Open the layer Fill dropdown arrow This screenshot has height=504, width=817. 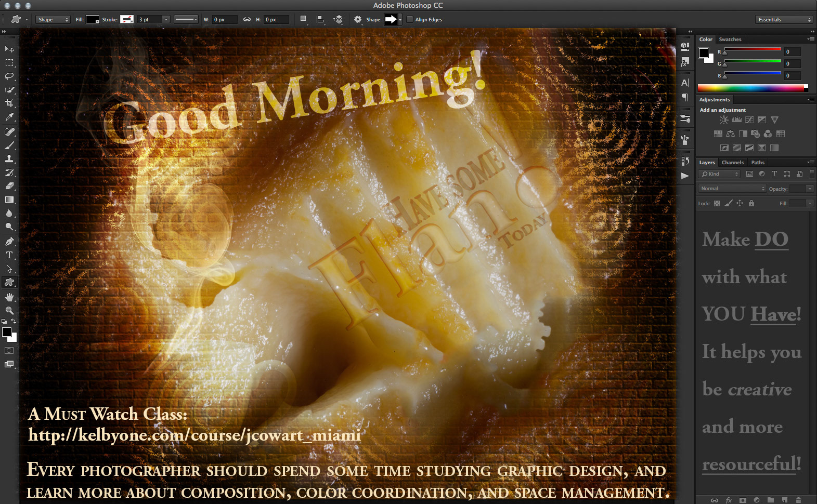[x=810, y=203]
